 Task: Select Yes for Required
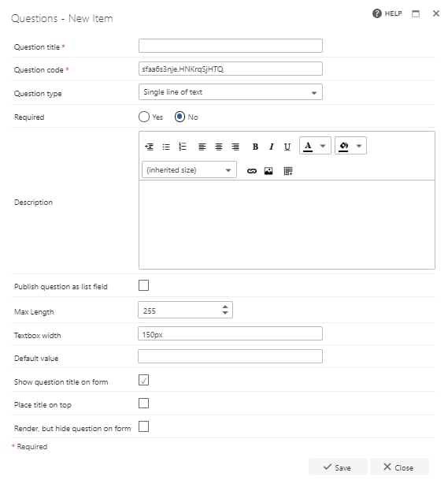coord(144,117)
